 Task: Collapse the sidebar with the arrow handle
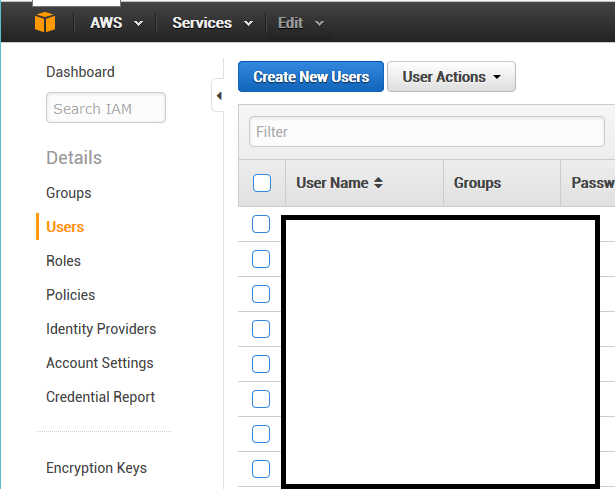pyautogui.click(x=219, y=97)
